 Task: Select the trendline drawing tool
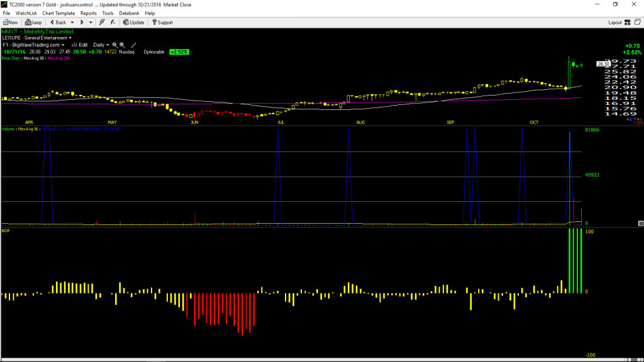coord(133,45)
